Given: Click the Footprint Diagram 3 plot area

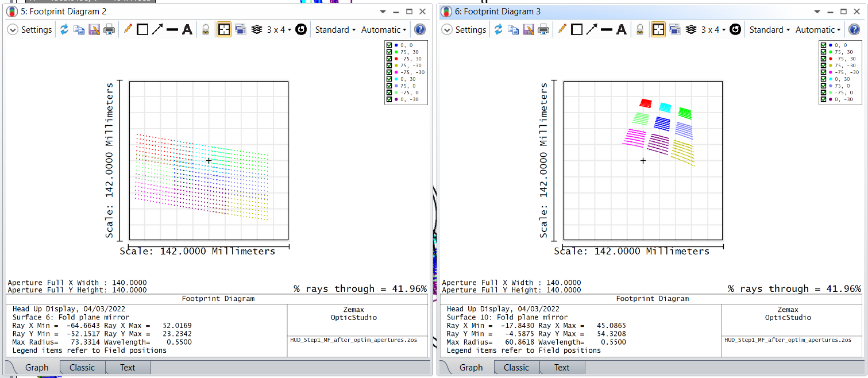Looking at the screenshot, I should (643, 161).
